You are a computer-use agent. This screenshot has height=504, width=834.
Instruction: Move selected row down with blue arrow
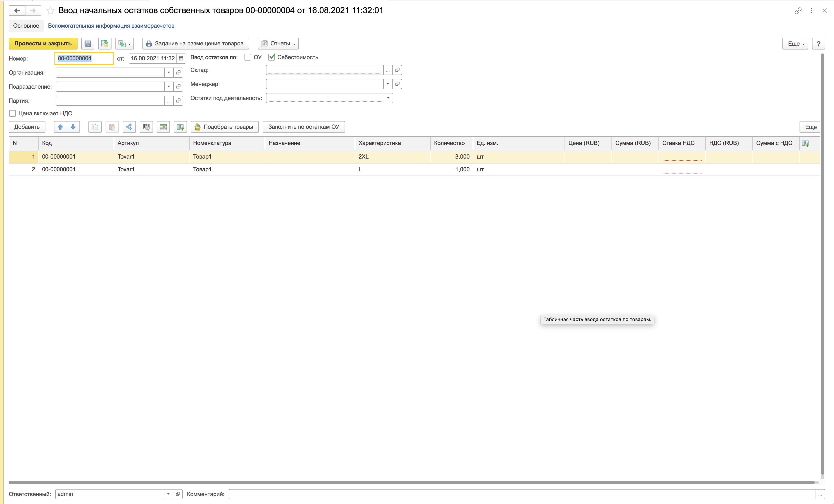point(73,127)
